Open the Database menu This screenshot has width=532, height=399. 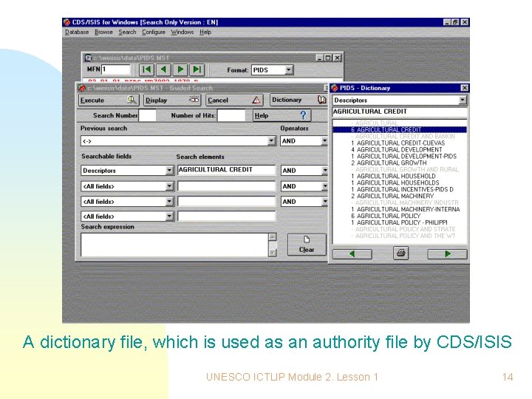[x=77, y=32]
